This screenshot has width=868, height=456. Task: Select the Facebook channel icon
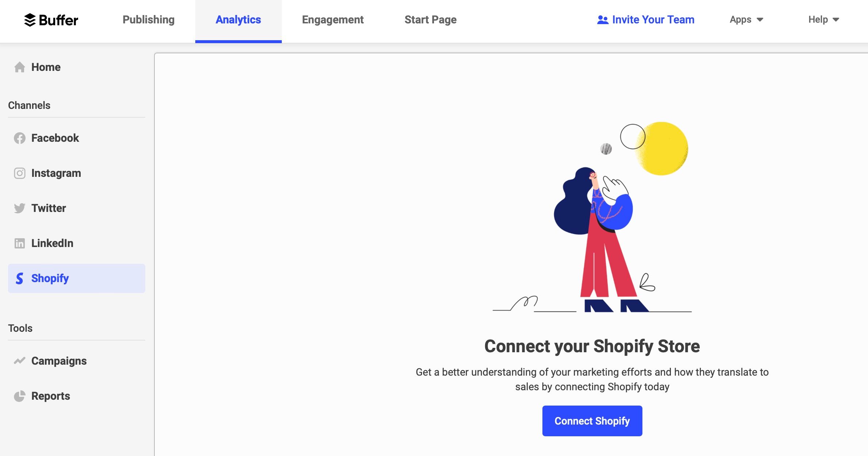pos(19,138)
